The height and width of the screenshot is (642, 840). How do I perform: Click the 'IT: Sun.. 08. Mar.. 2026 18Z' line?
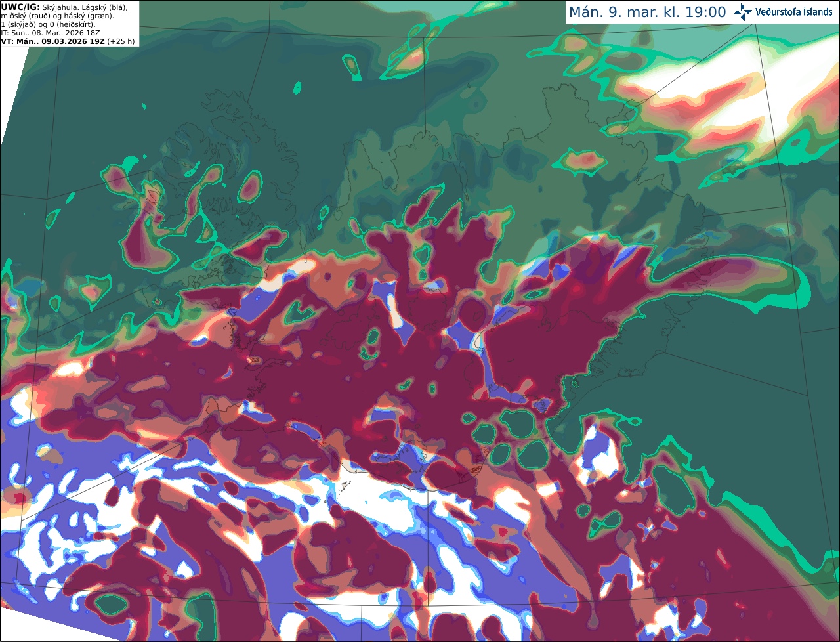click(51, 33)
